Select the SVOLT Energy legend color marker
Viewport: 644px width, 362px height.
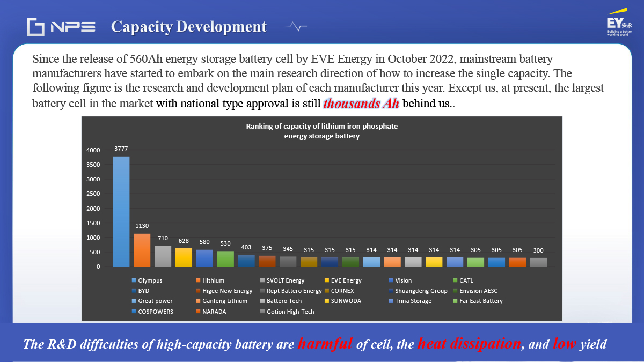(262, 280)
